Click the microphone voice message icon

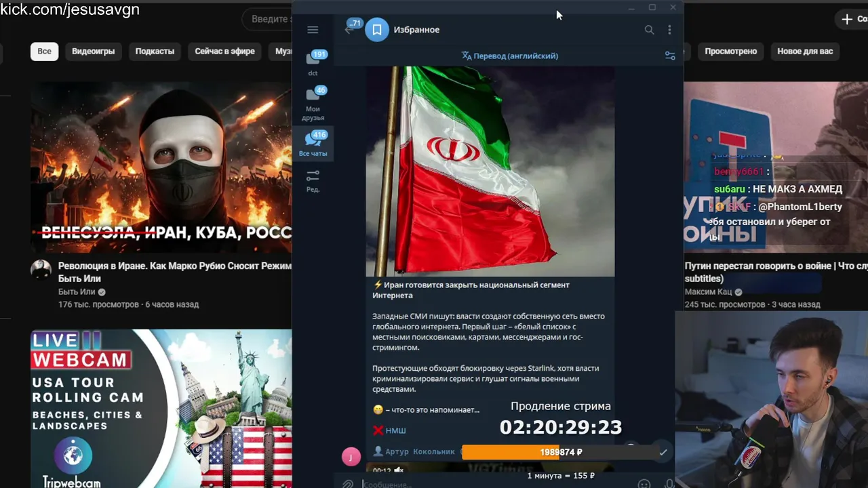coord(669,484)
